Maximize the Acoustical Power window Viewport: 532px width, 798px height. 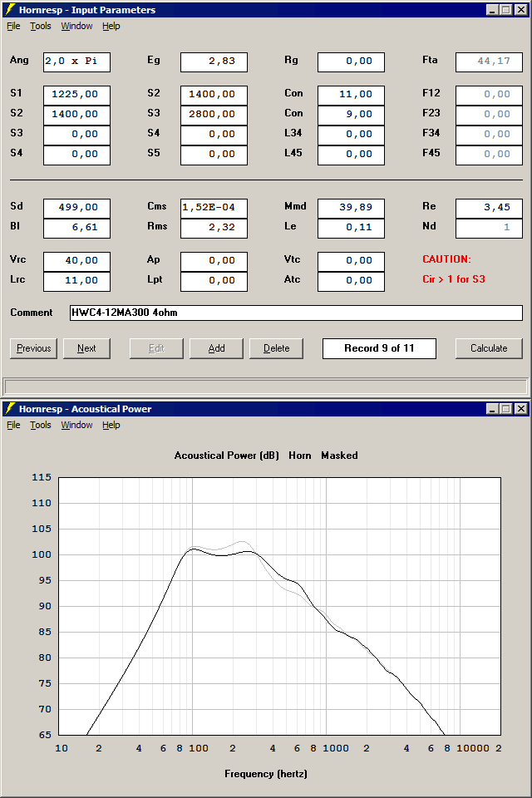(x=505, y=409)
